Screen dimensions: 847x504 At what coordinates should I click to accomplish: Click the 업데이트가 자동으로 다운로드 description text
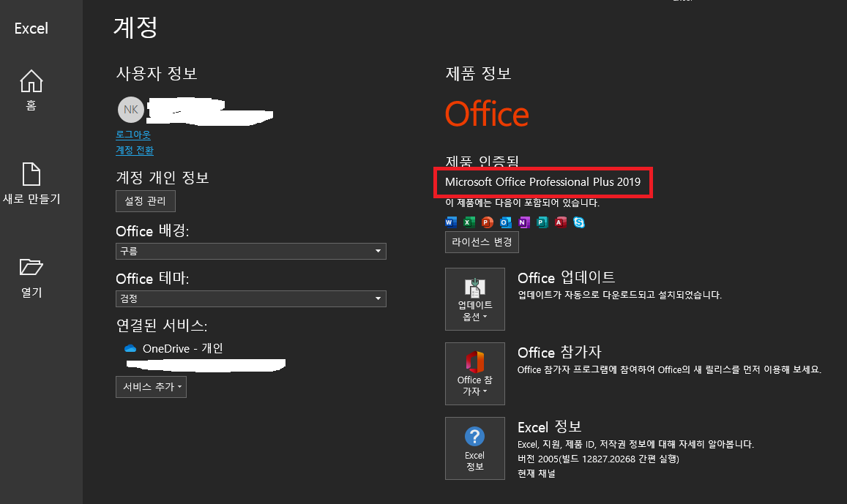pos(619,296)
